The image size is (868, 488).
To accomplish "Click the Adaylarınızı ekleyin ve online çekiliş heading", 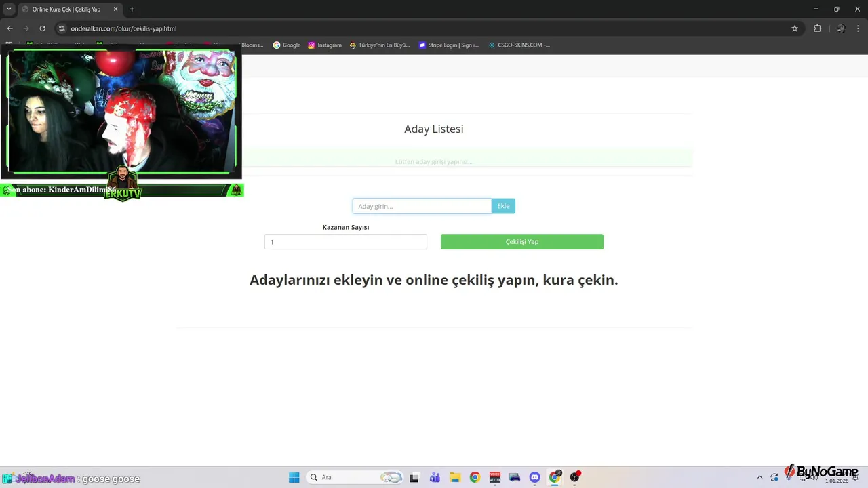I will click(x=434, y=280).
